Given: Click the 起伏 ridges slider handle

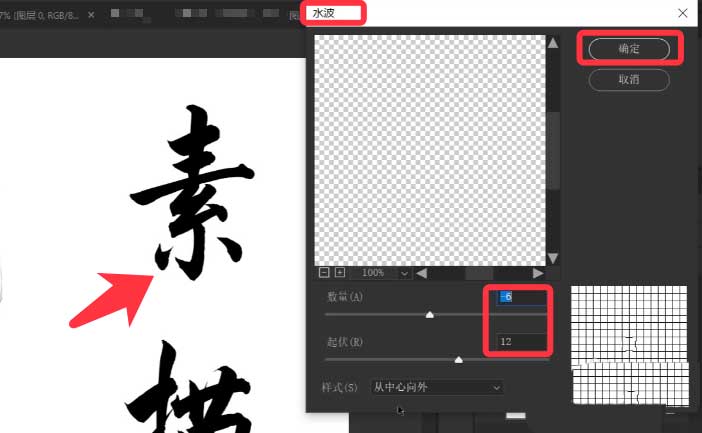Looking at the screenshot, I should click(x=459, y=358).
